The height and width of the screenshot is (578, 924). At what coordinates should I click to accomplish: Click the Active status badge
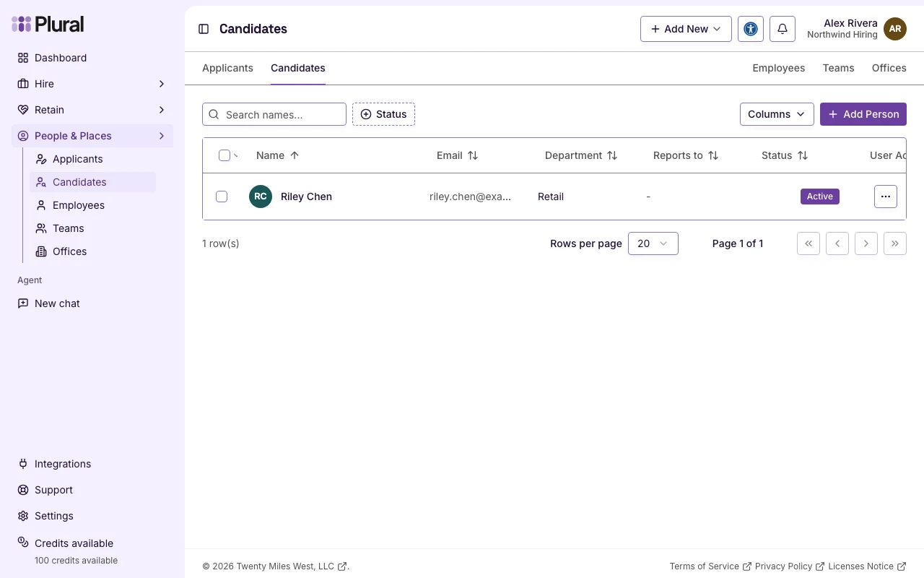tap(820, 197)
